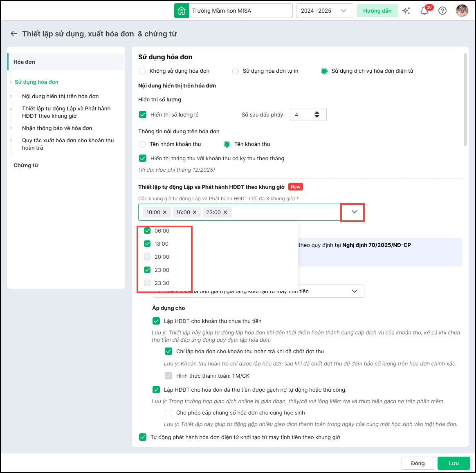Click the user avatar in top bar

click(x=462, y=11)
